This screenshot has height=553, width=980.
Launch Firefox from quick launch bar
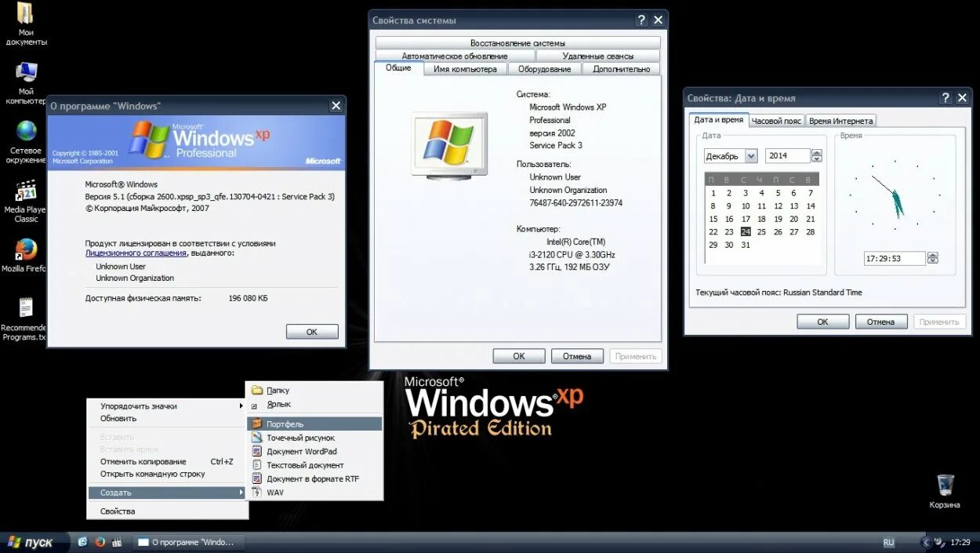pyautogui.click(x=100, y=541)
